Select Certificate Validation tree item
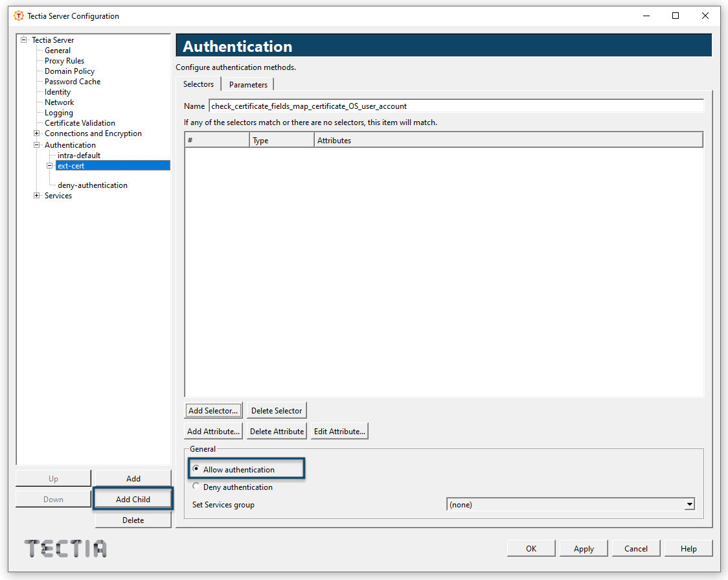 click(x=80, y=123)
